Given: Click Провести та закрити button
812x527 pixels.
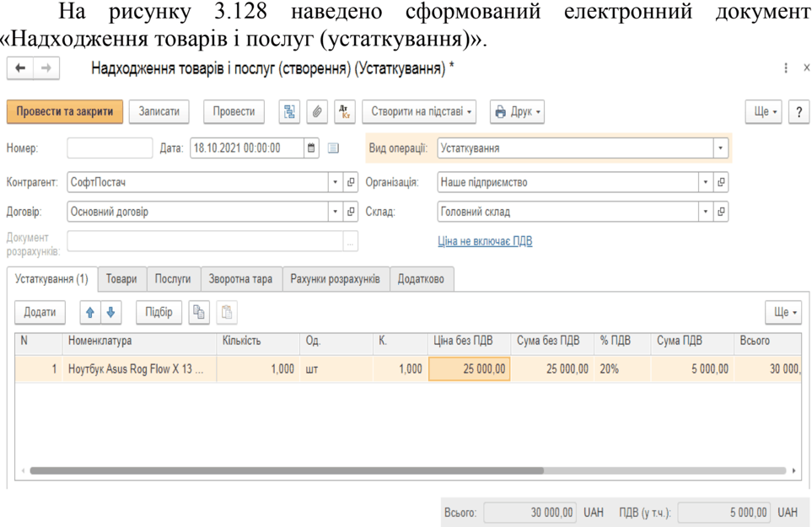Looking at the screenshot, I should (x=65, y=111).
